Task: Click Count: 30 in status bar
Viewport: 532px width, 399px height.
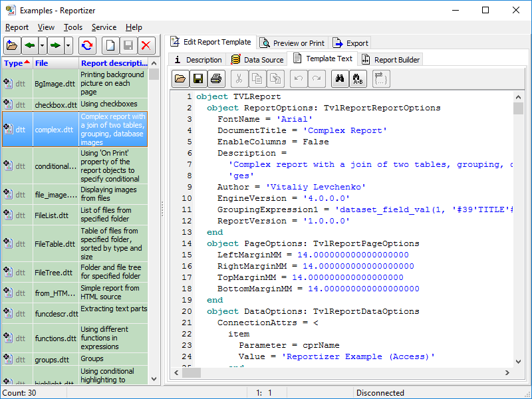Action: pos(19,393)
